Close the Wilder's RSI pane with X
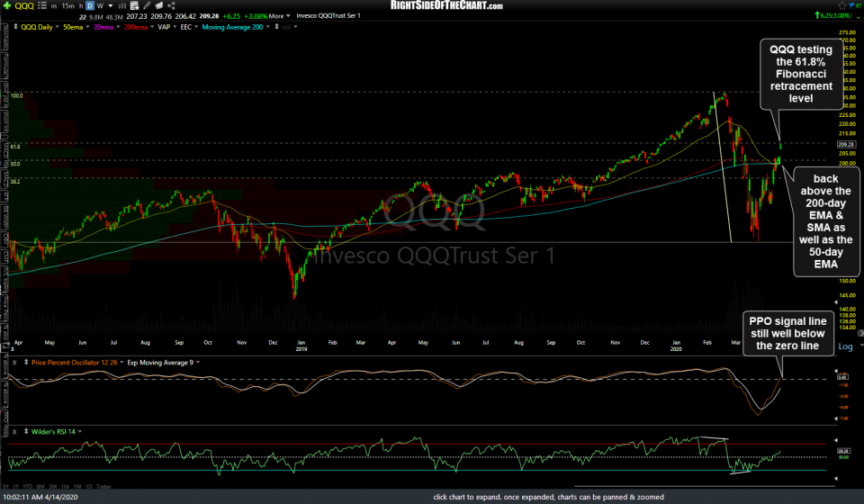Viewport: 864px width, 504px height. pos(14,432)
